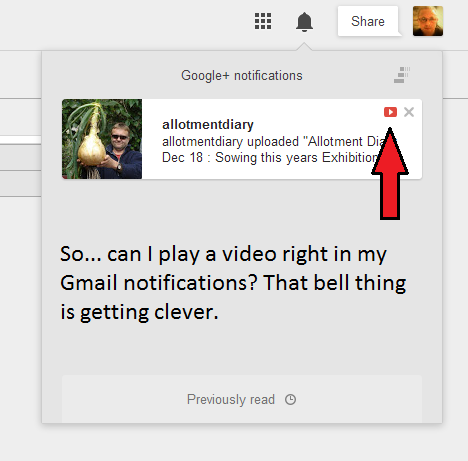Open the giant onion photo thumbnail
This screenshot has height=461, width=468.
tap(102, 139)
